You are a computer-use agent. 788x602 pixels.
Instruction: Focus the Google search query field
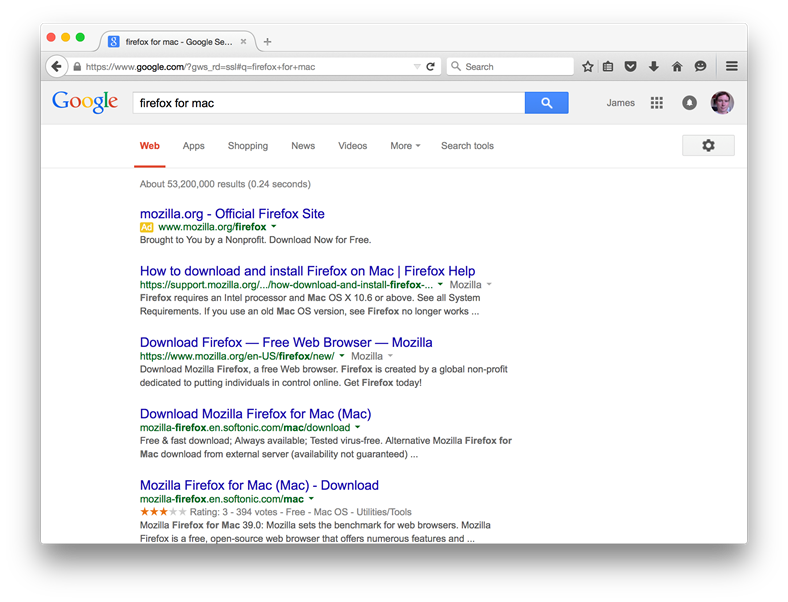pyautogui.click(x=329, y=103)
